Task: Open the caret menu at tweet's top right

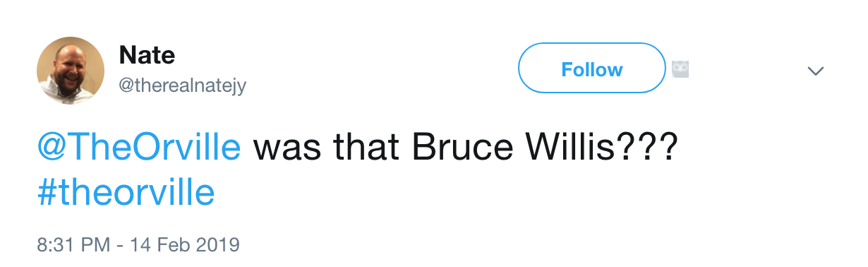Action: 816,71
